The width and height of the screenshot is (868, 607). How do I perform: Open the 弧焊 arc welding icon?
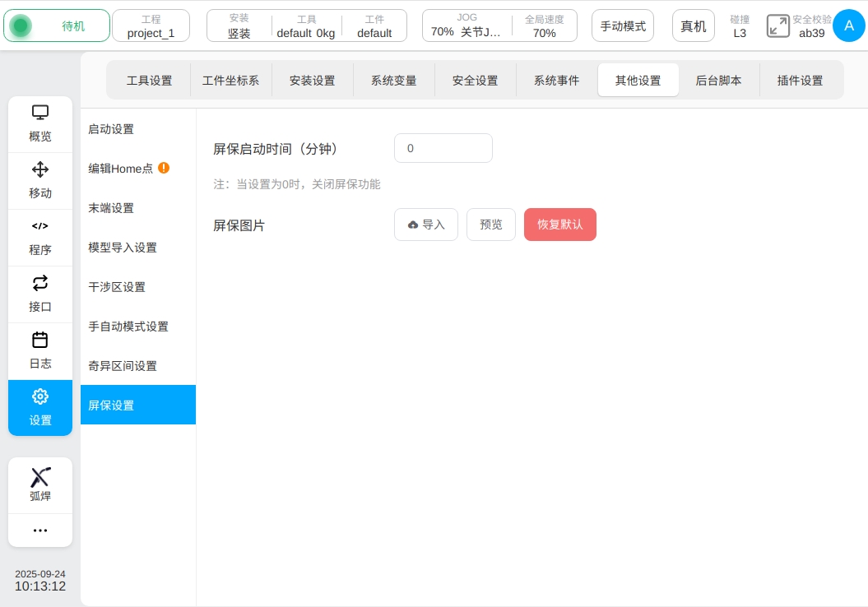[x=39, y=477]
